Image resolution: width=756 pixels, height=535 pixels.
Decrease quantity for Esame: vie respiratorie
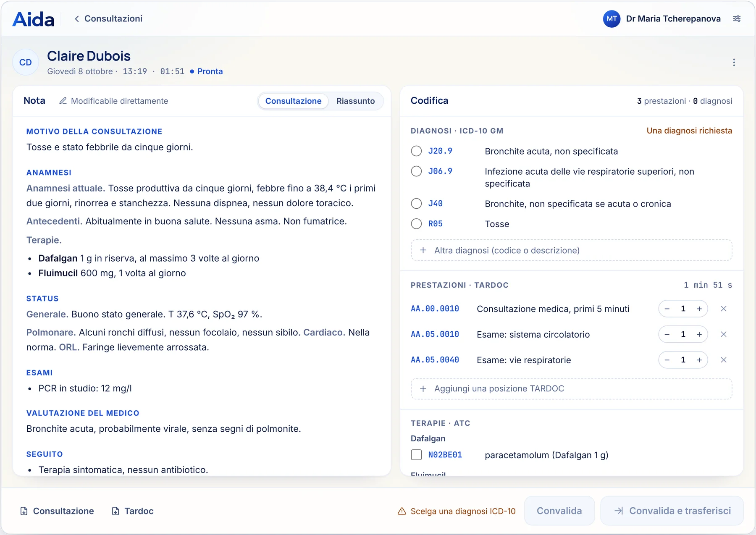[x=667, y=360]
